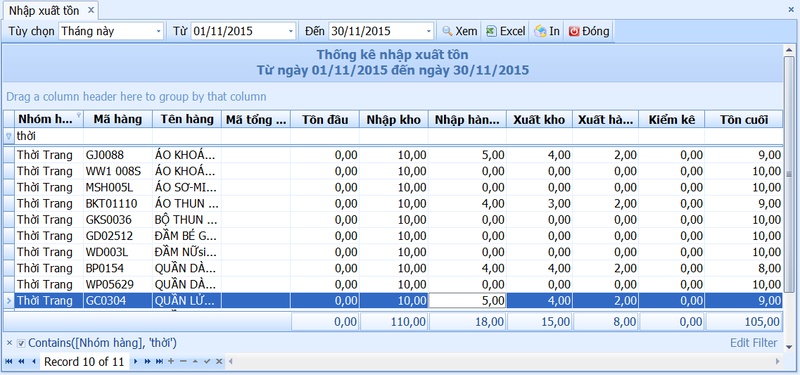Click the Mã hàng filter row cell
Image resolution: width=800 pixels, height=375 pixels.
118,136
